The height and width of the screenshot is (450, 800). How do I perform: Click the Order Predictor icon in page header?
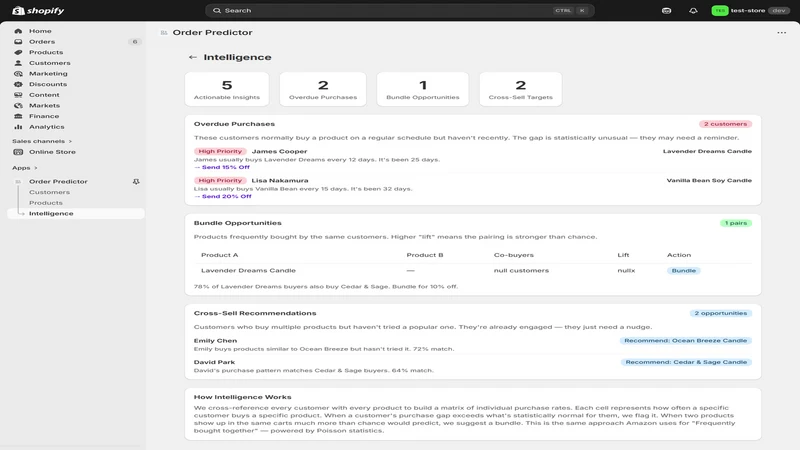pyautogui.click(x=164, y=33)
